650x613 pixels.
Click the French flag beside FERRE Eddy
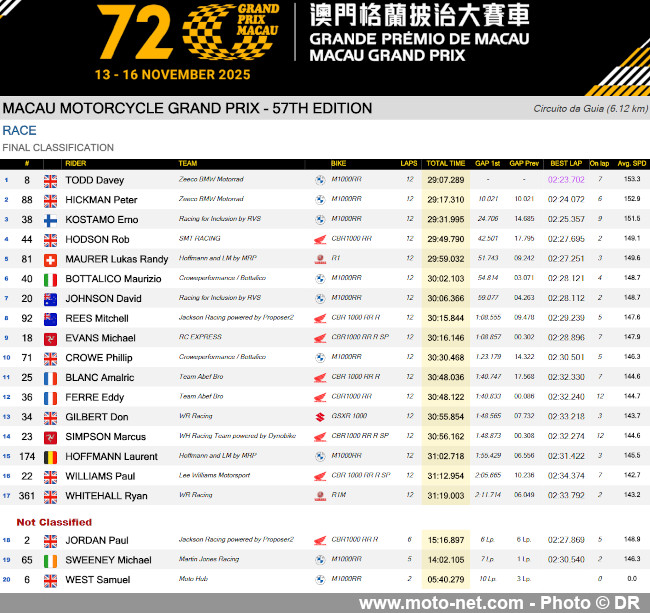point(50,398)
